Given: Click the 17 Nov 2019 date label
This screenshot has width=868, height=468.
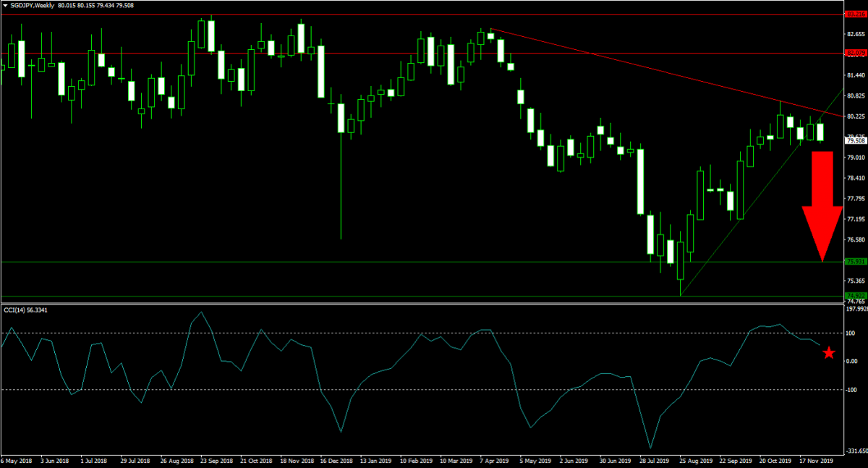Looking at the screenshot, I should [x=817, y=460].
